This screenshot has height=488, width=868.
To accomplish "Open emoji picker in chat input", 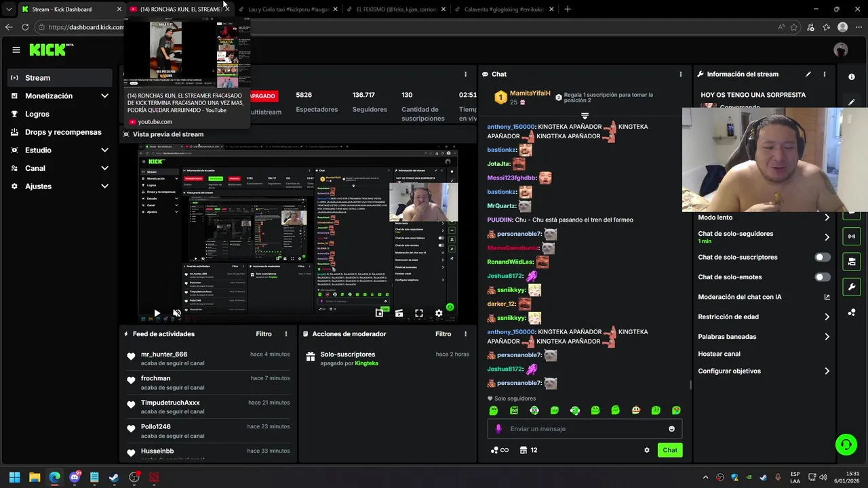I will click(672, 429).
